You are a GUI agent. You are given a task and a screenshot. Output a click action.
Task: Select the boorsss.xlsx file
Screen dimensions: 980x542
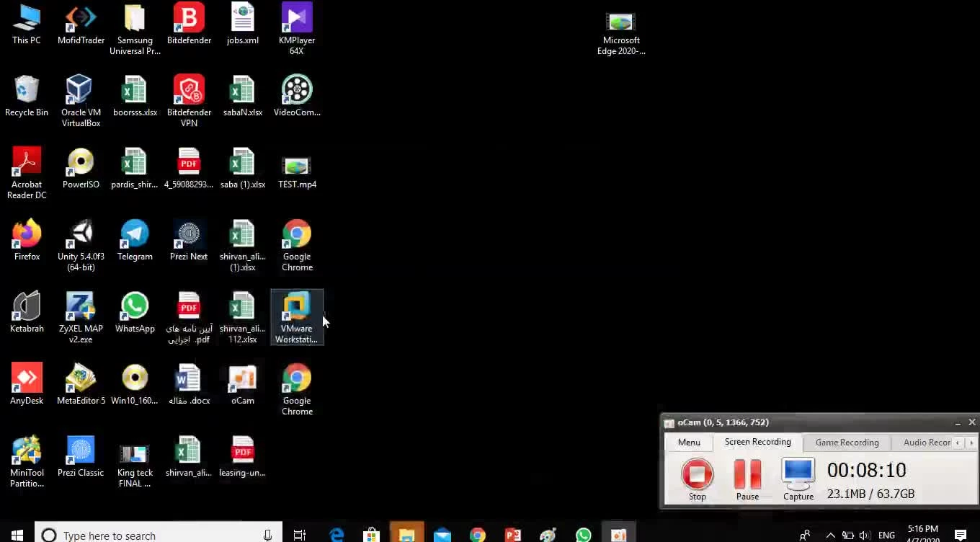tap(135, 97)
